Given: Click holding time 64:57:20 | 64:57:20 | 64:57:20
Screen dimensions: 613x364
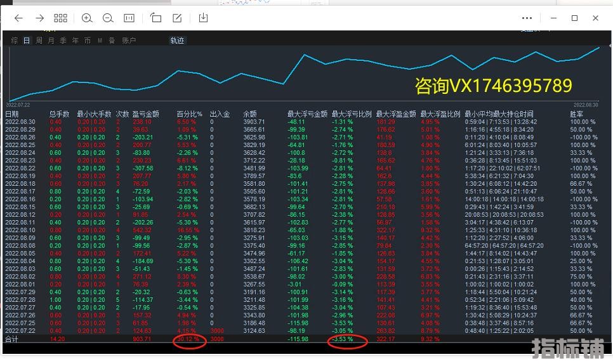Looking at the screenshot, I should click(504, 245).
